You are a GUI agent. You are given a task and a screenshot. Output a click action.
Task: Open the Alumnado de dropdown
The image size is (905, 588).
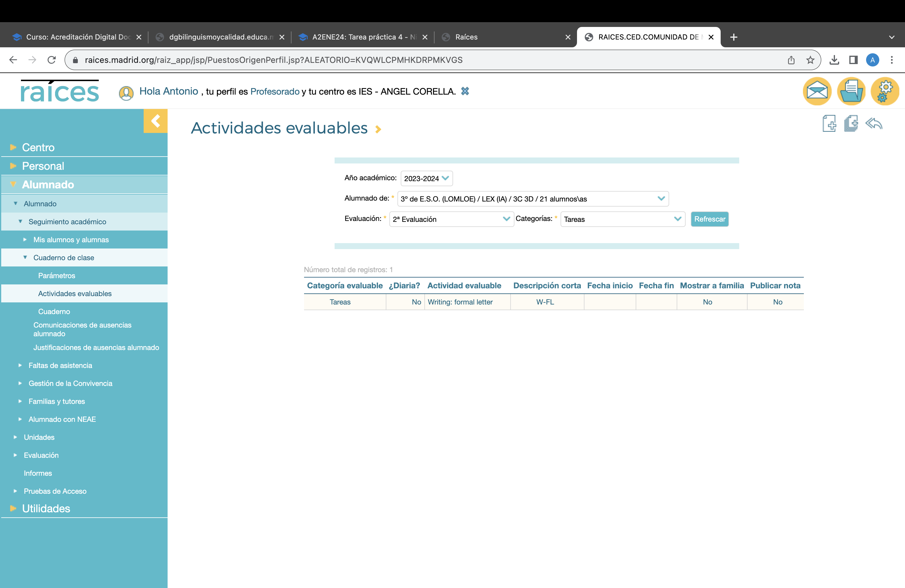point(532,199)
